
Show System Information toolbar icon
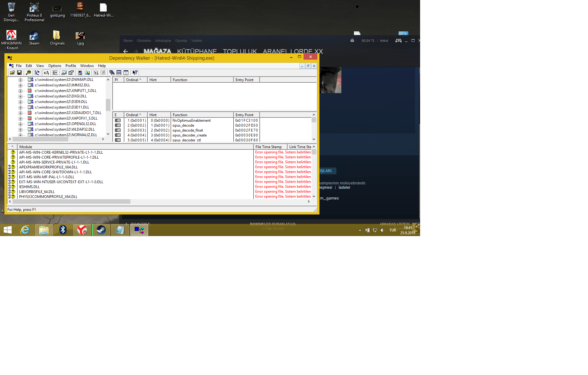coord(80,73)
